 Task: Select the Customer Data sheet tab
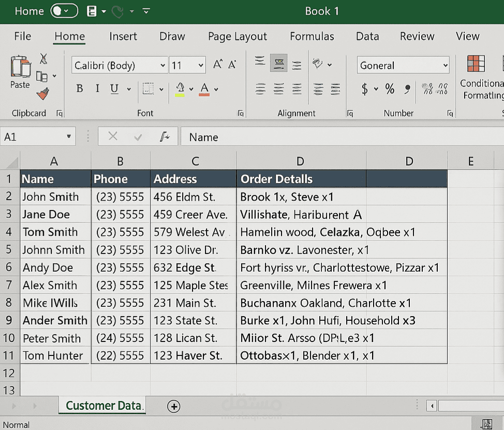coord(103,406)
